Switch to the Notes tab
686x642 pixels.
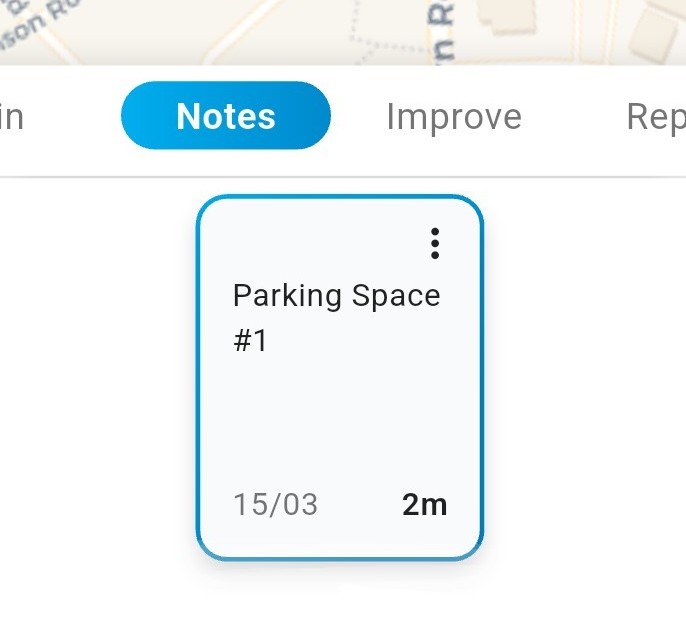point(226,116)
